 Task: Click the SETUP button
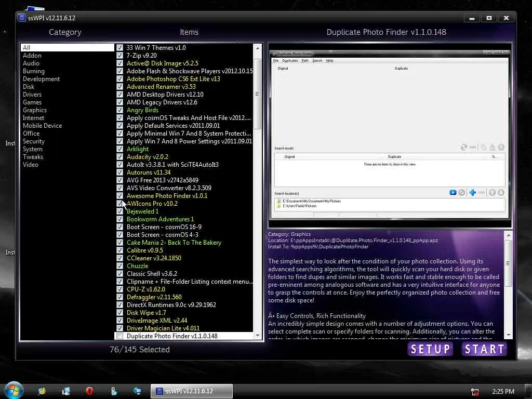click(x=430, y=349)
